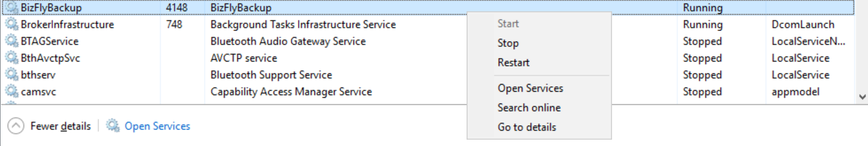Click the BizFlyBackup service gear icon
The height and width of the screenshot is (146, 868).
(x=12, y=7)
